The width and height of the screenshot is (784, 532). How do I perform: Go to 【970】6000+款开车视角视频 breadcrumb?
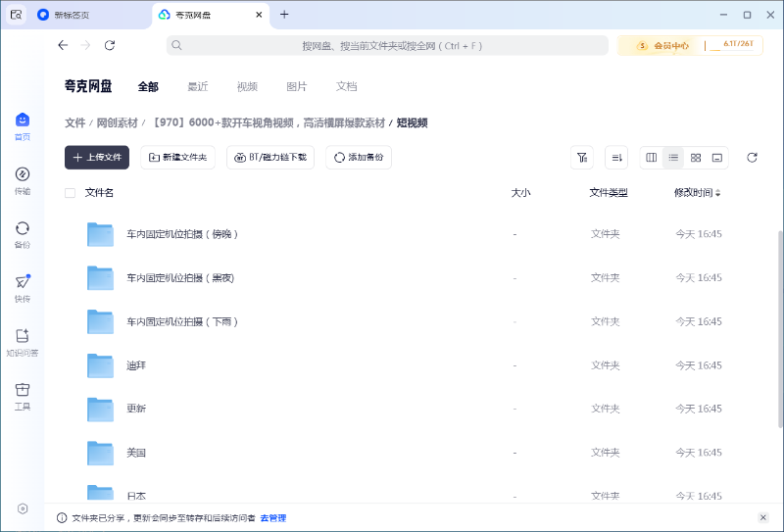coord(268,123)
